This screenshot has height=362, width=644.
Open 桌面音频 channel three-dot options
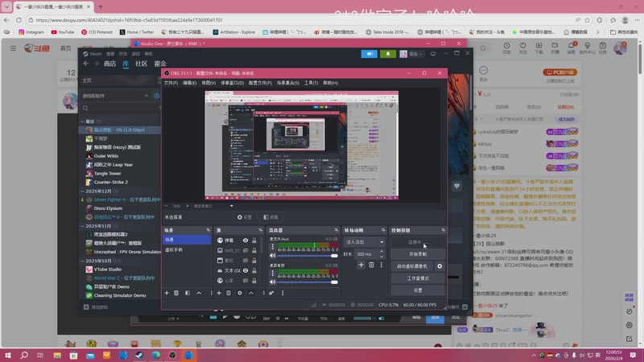tap(272, 273)
